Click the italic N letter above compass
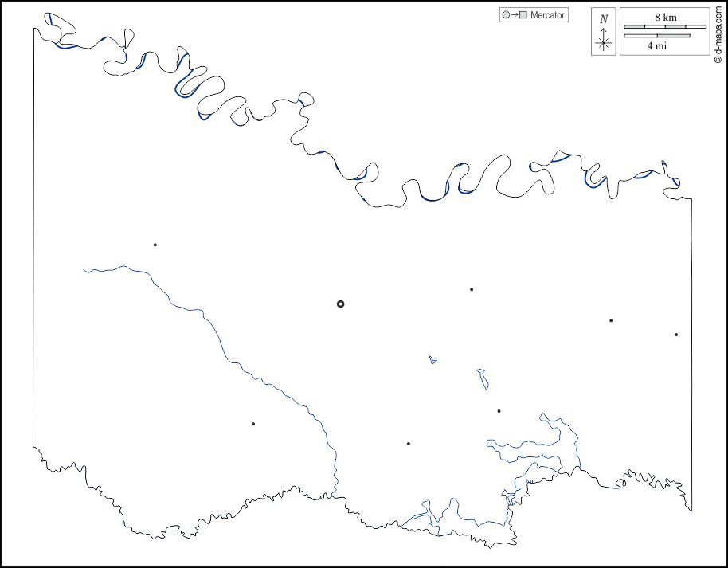This screenshot has width=728, height=568. (604, 19)
